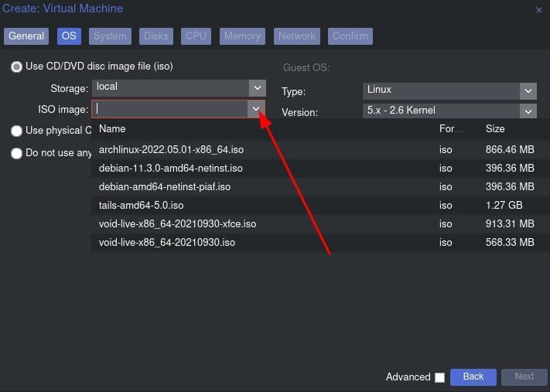Choose debian-11.3.0-amd64-netinst.iso image

320,169
